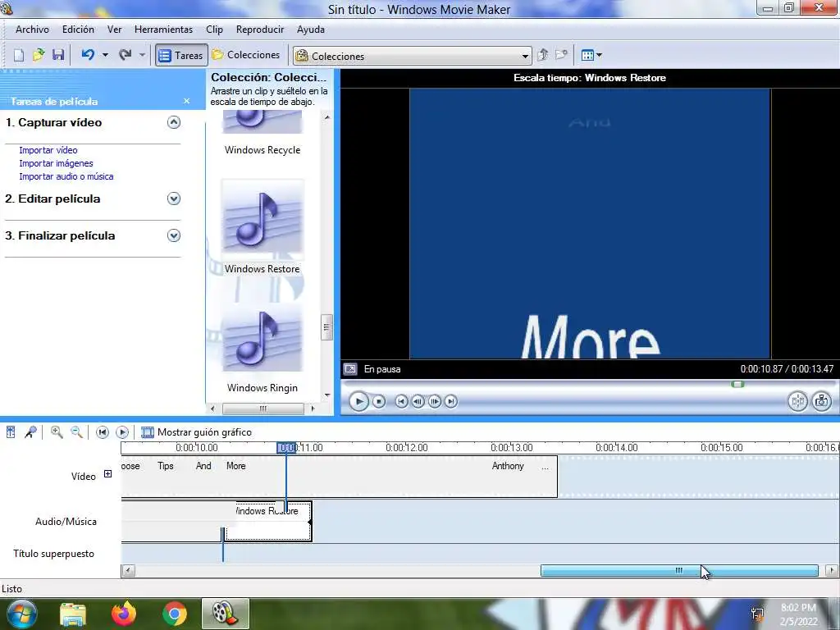
Task: Click the Importar audio o música link
Action: [66, 176]
